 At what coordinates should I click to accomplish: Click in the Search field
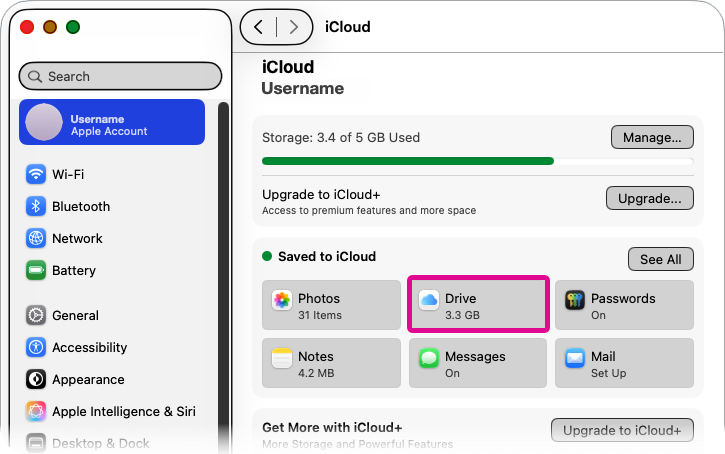[x=120, y=76]
